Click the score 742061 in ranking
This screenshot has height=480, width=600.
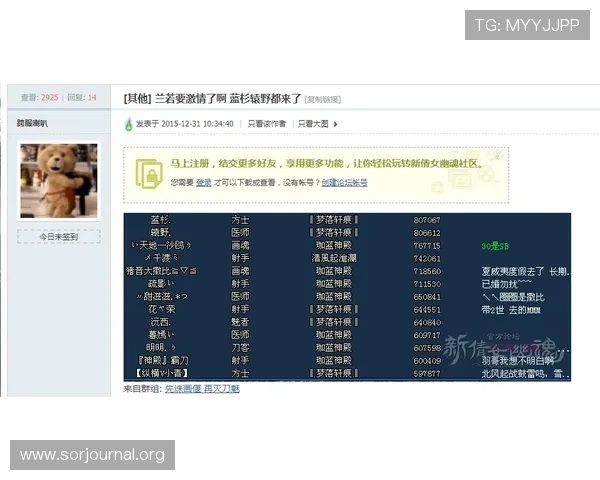[x=427, y=258]
